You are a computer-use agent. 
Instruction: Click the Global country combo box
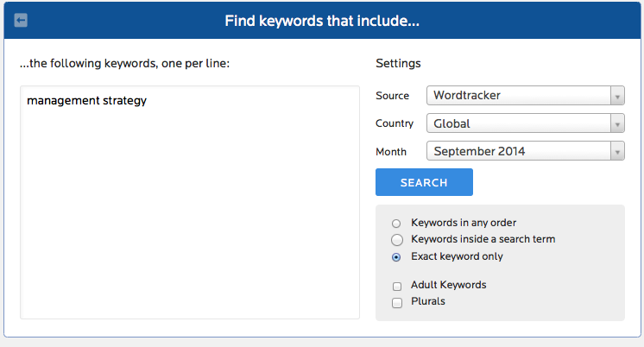click(x=526, y=123)
